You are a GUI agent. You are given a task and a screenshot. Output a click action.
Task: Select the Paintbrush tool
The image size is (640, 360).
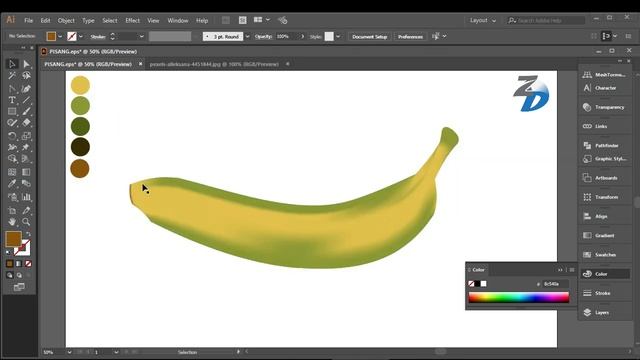[27, 111]
